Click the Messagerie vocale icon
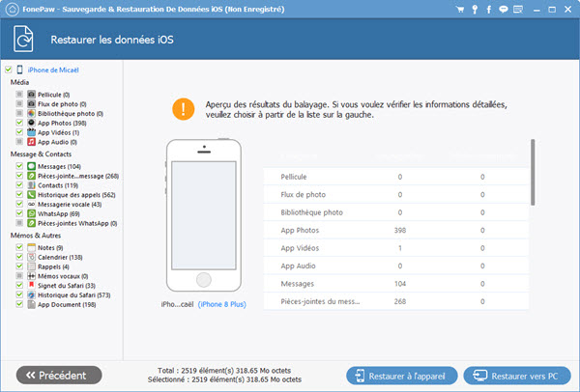 (32, 204)
